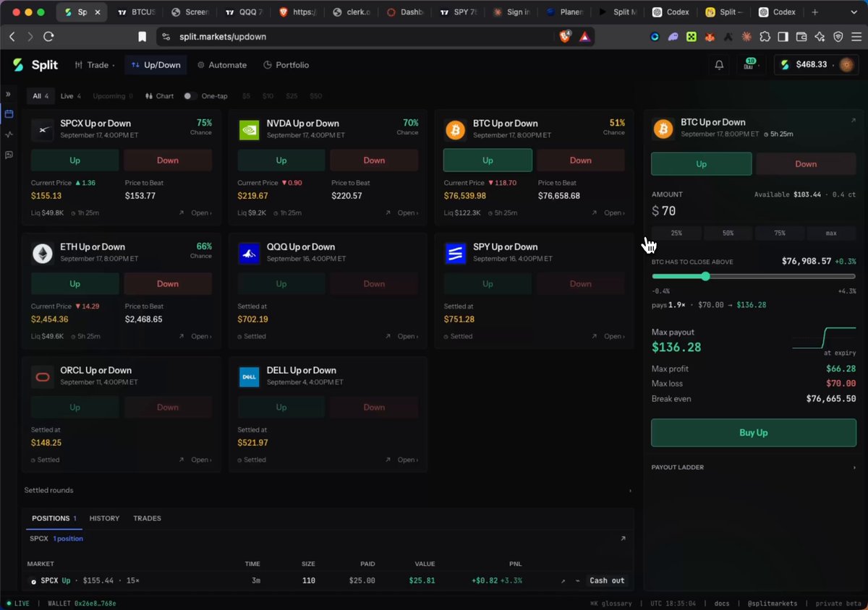Choose Down on the NVDA card
Screen dimensions: 868x610
[x=374, y=160]
